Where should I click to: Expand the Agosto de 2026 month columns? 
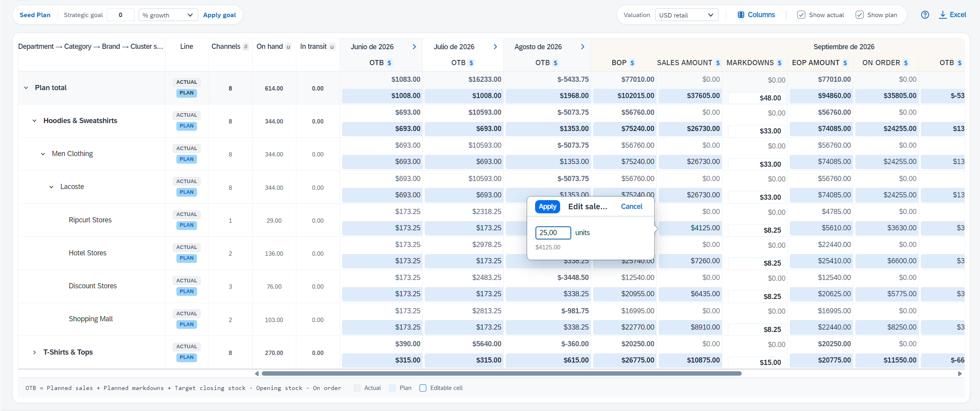click(x=583, y=47)
